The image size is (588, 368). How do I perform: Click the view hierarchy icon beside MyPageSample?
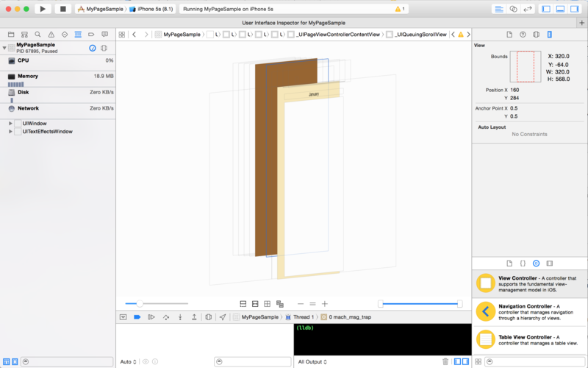pos(104,48)
